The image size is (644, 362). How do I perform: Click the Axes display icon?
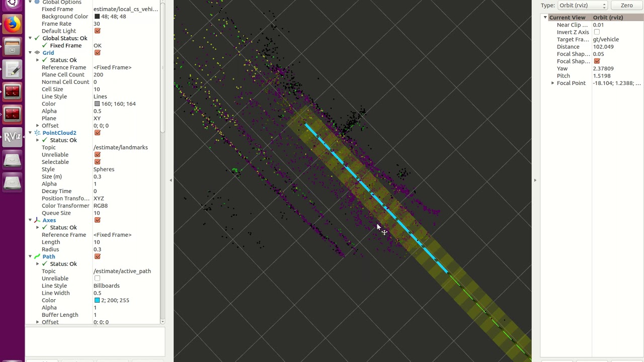pos(37,220)
